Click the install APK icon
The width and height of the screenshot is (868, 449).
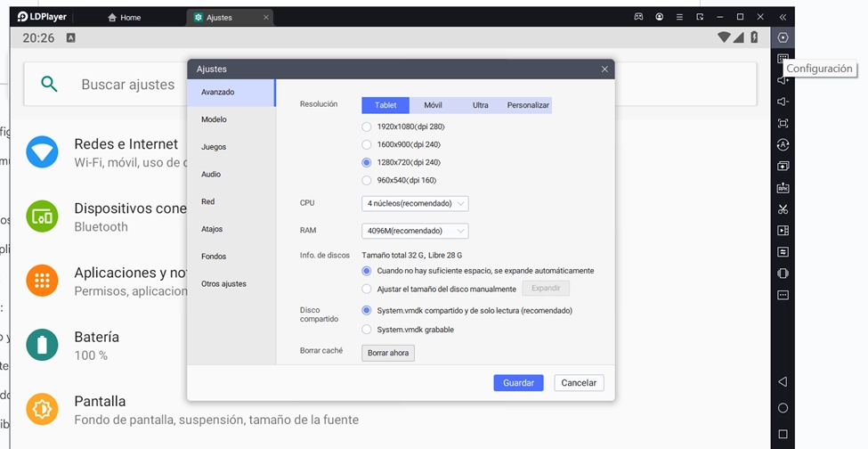783,188
